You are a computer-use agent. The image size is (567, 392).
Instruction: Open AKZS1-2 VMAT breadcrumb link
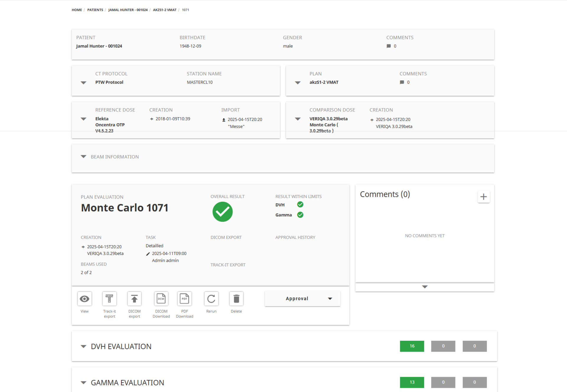click(164, 10)
